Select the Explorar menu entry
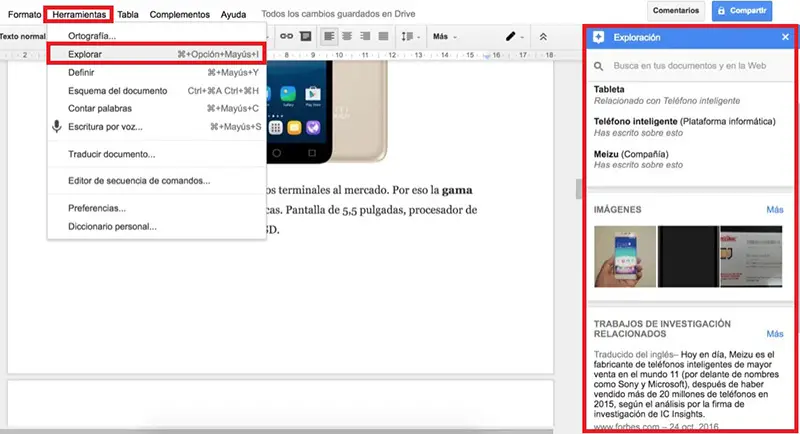The width and height of the screenshot is (800, 434). 157,54
